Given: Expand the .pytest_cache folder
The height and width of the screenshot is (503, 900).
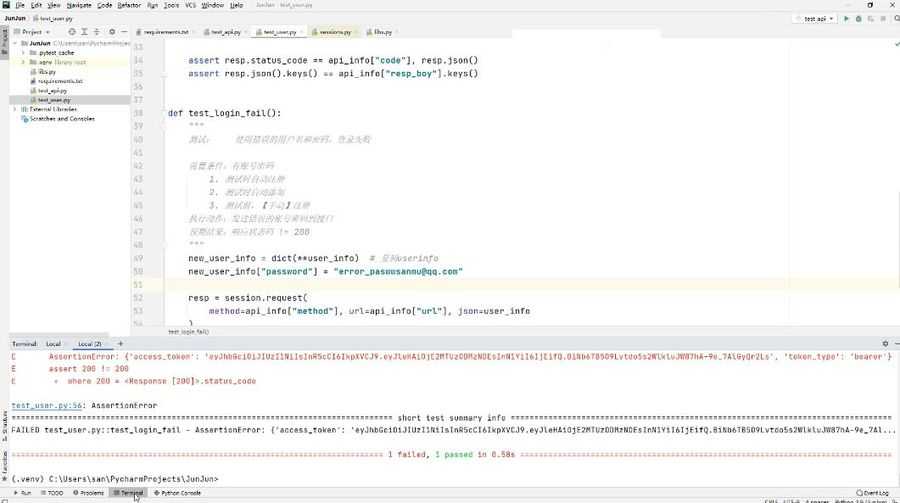Looking at the screenshot, I should [24, 53].
